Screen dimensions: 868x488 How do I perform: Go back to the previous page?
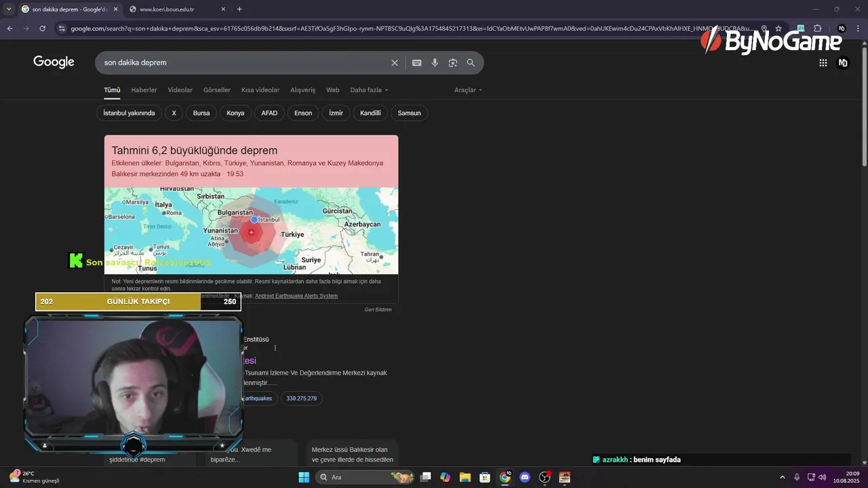9,28
